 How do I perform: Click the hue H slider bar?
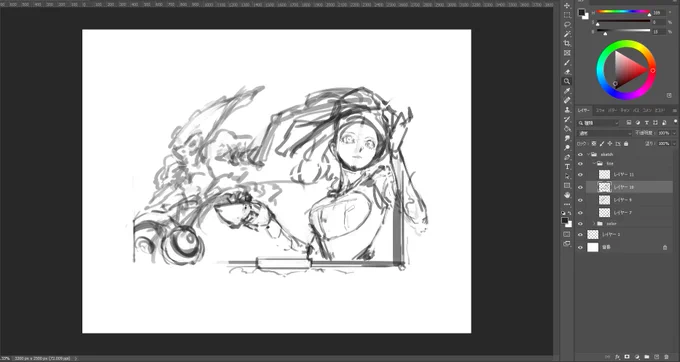[x=624, y=12]
